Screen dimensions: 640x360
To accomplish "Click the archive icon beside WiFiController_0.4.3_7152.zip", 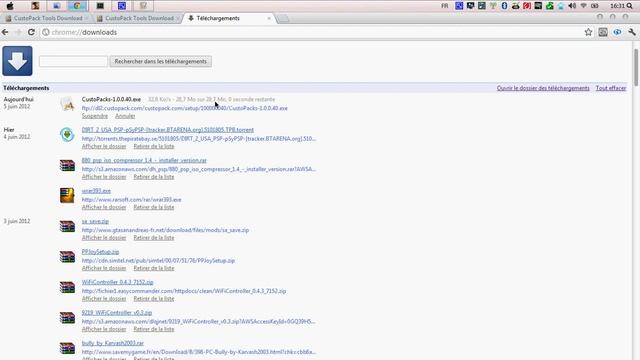I will pyautogui.click(x=67, y=287).
